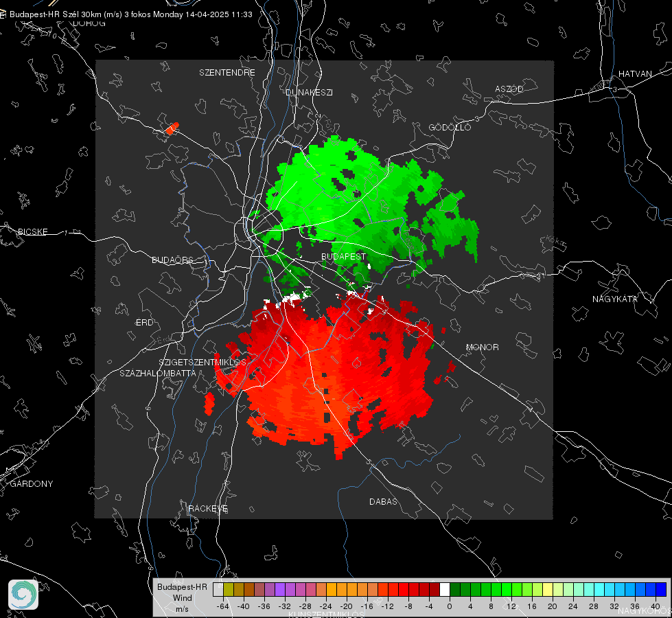Select the NAGYKÁTA label
Image resolution: width=672 pixels, height=618 pixels.
pos(615,299)
